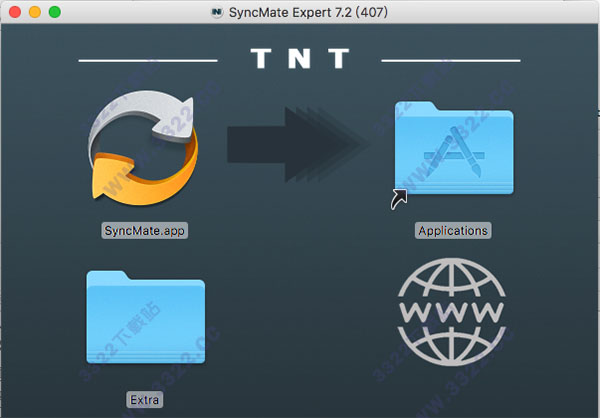Click the Extra folder name label

[x=145, y=400]
